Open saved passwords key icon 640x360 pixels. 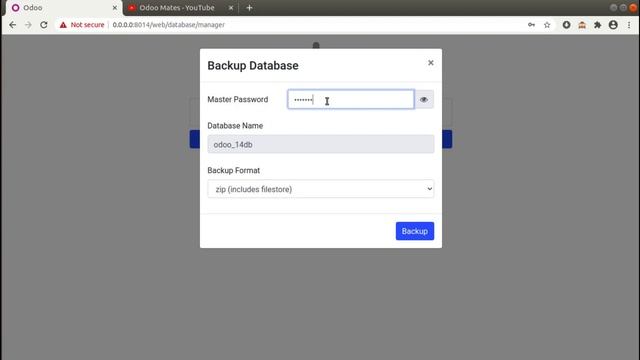(x=531, y=25)
